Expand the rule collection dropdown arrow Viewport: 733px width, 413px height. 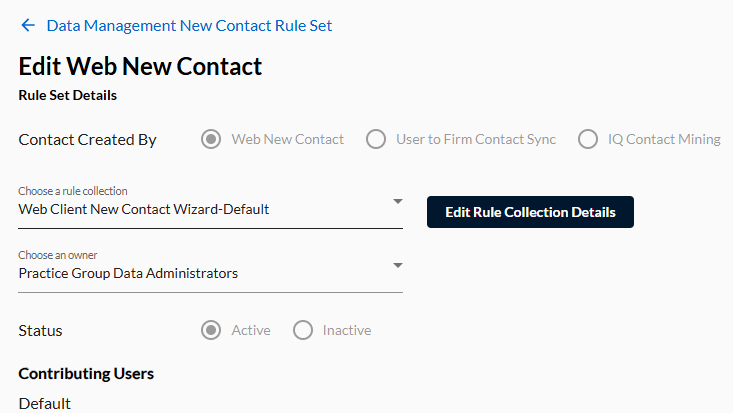click(398, 202)
